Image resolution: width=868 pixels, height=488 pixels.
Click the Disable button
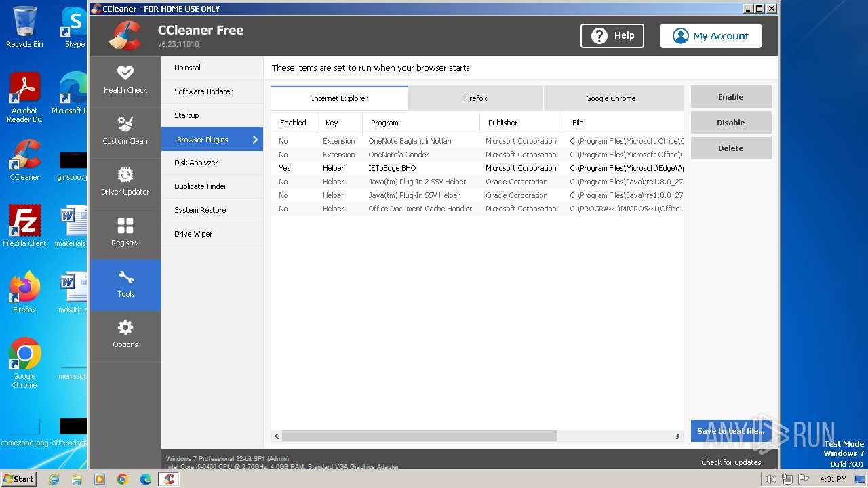pyautogui.click(x=731, y=123)
